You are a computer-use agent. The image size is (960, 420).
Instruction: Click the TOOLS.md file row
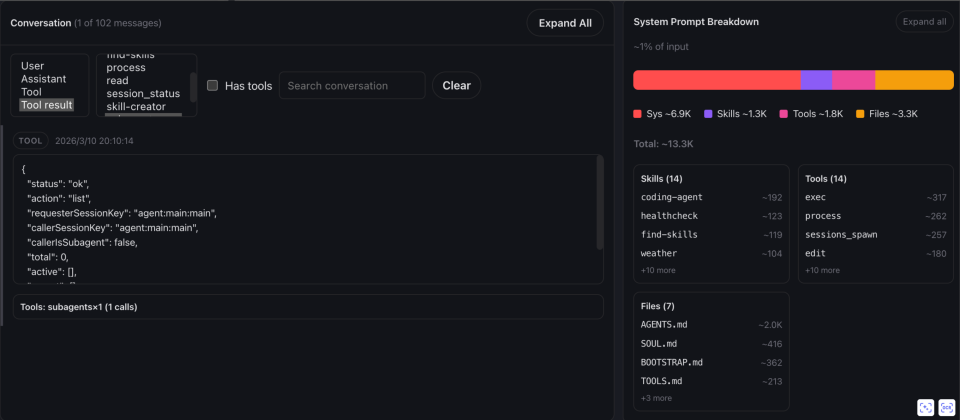(x=711, y=381)
